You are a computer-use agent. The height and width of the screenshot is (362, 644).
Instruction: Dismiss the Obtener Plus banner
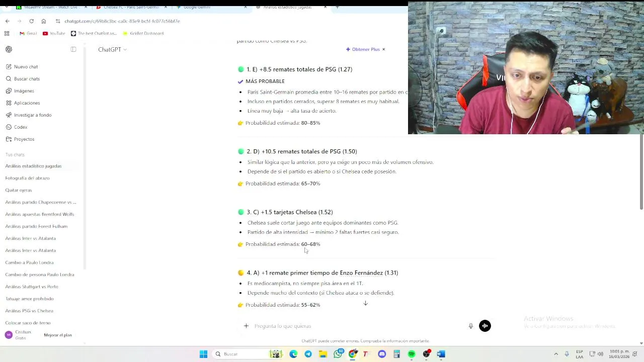[383, 49]
